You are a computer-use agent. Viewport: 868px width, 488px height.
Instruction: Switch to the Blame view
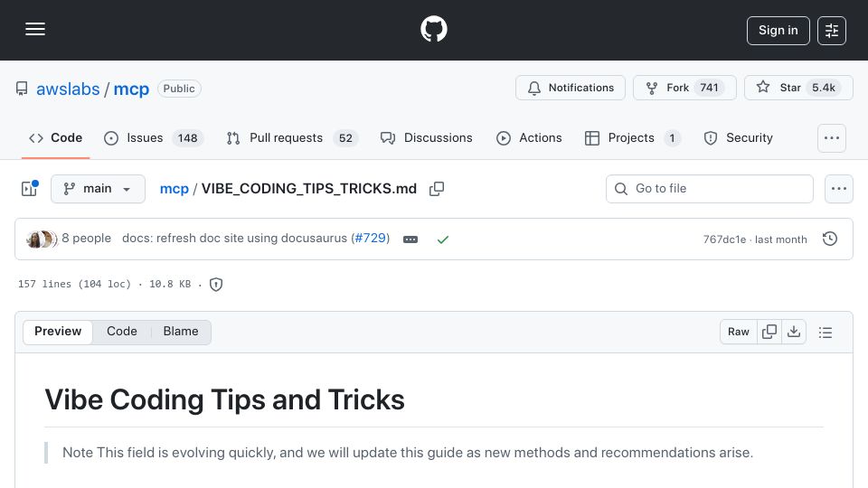click(x=181, y=332)
